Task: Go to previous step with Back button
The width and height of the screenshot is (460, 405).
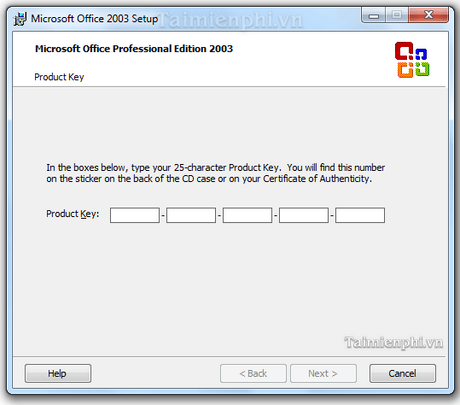Action: [253, 373]
